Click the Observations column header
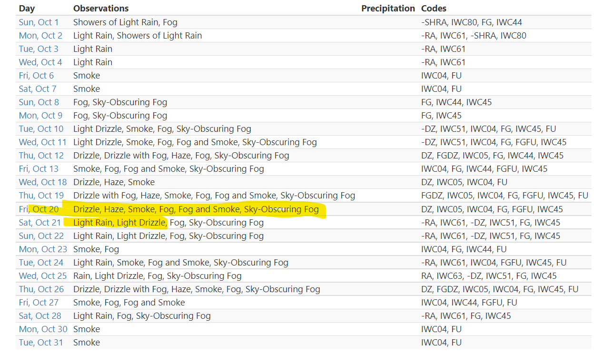Viewport: 603px width, 364px height. coord(101,9)
